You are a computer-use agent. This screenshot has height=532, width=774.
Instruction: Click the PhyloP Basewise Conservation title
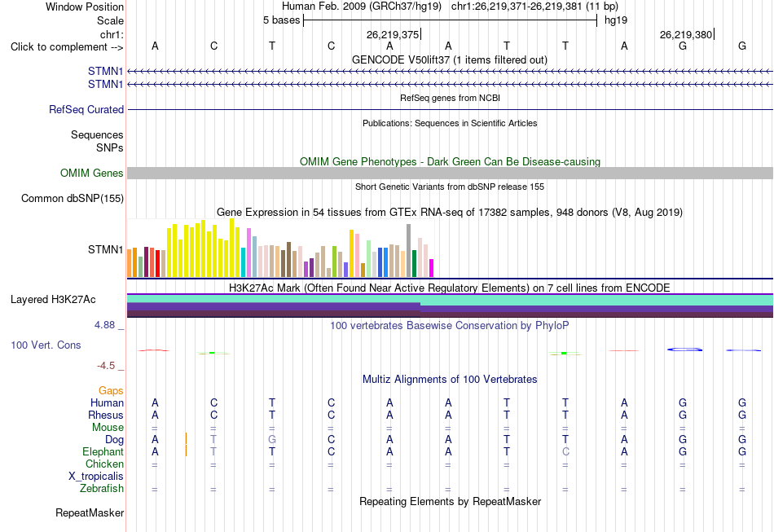tap(449, 325)
